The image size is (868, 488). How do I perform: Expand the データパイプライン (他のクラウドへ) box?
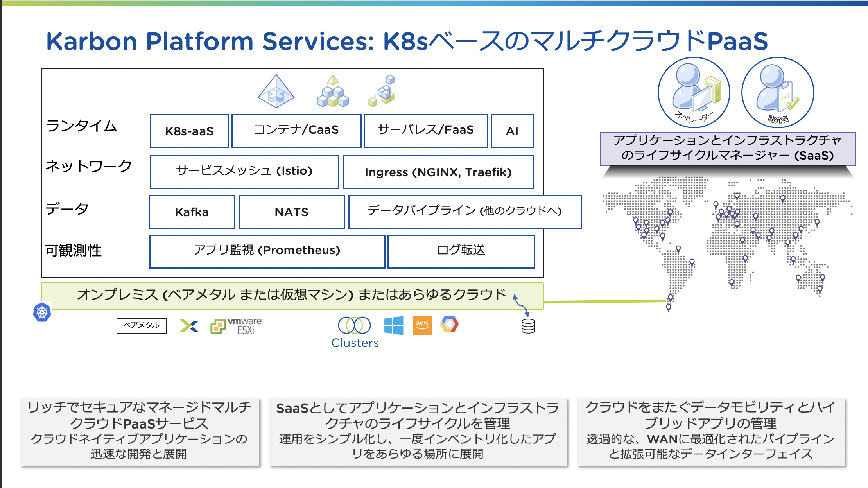pyautogui.click(x=464, y=212)
